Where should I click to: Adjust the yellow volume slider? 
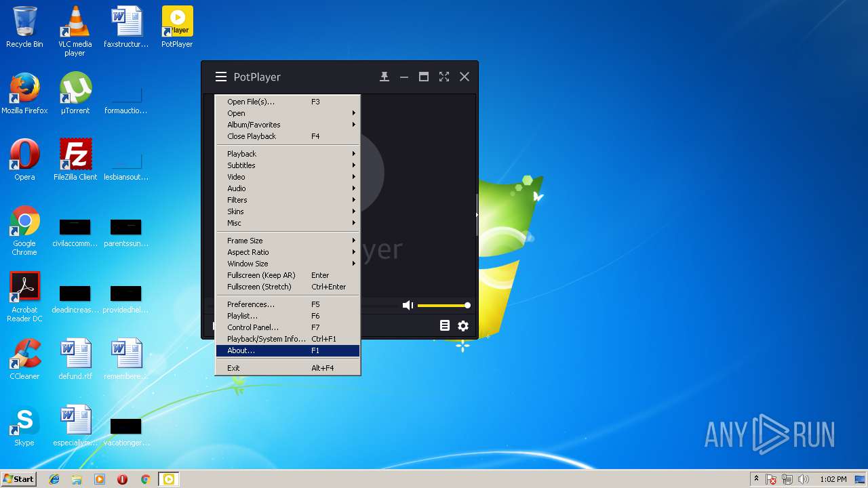[443, 306]
